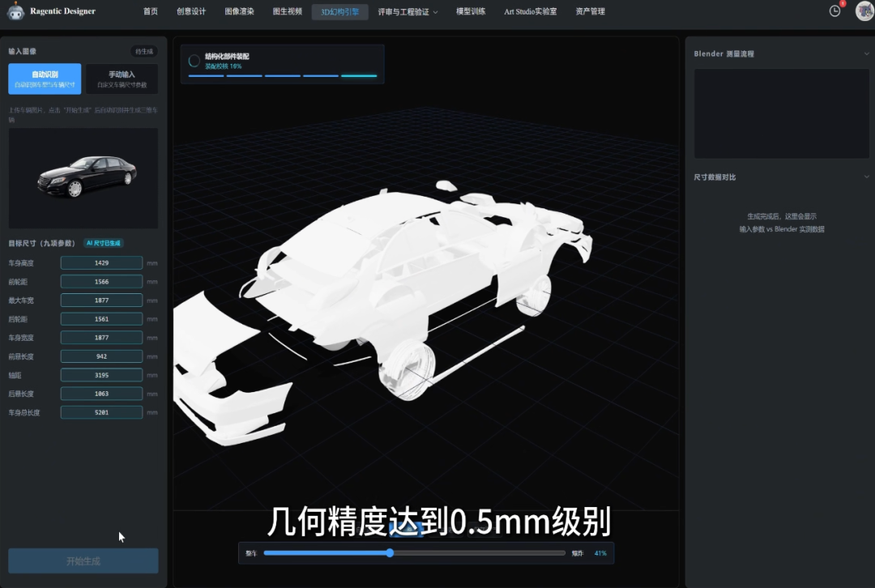Viewport: 875px width, 588px height.
Task: Navigate to 资产管理
Action: (591, 11)
